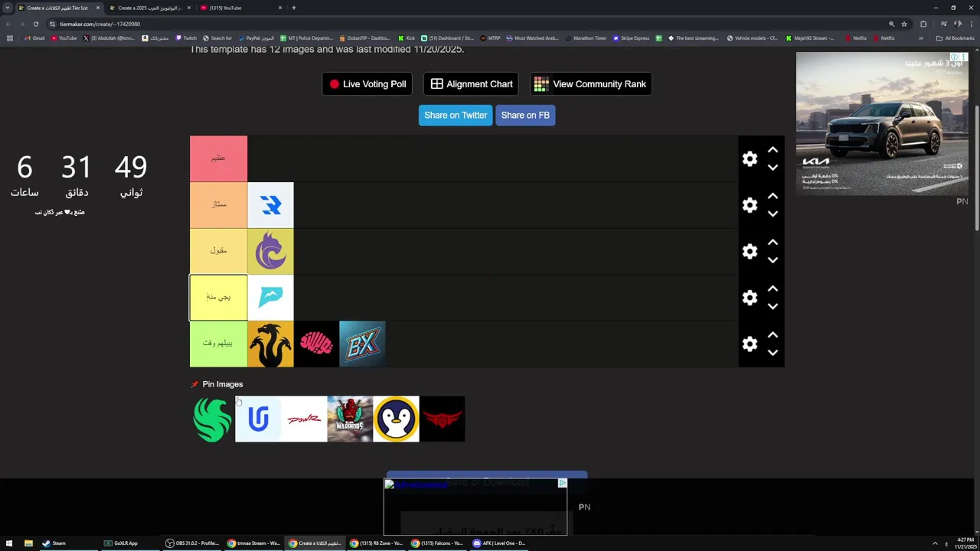The width and height of the screenshot is (980, 551).
Task: Open the tab search dropdown arrow
Action: point(8,8)
